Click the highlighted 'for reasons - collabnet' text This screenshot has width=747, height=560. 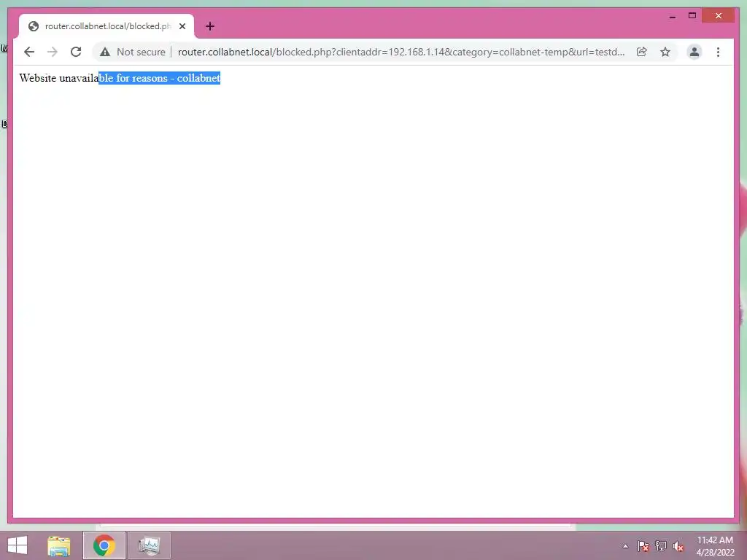pos(169,78)
